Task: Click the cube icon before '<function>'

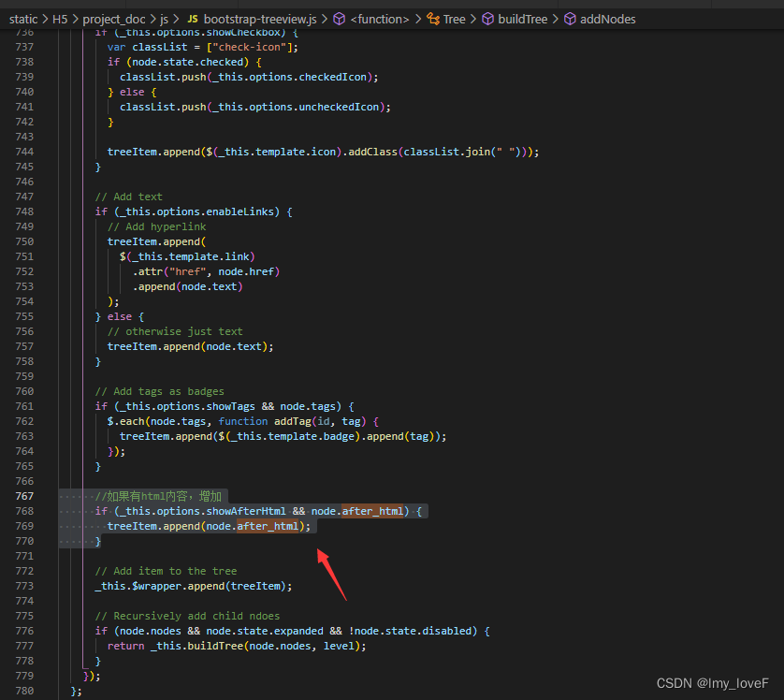Action: [340, 19]
